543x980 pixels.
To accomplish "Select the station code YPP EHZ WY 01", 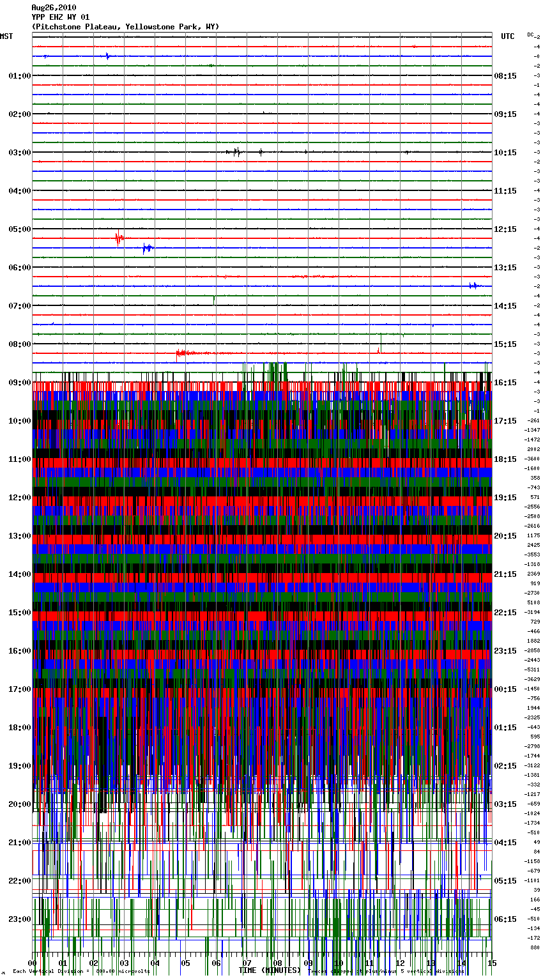I will coord(61,17).
